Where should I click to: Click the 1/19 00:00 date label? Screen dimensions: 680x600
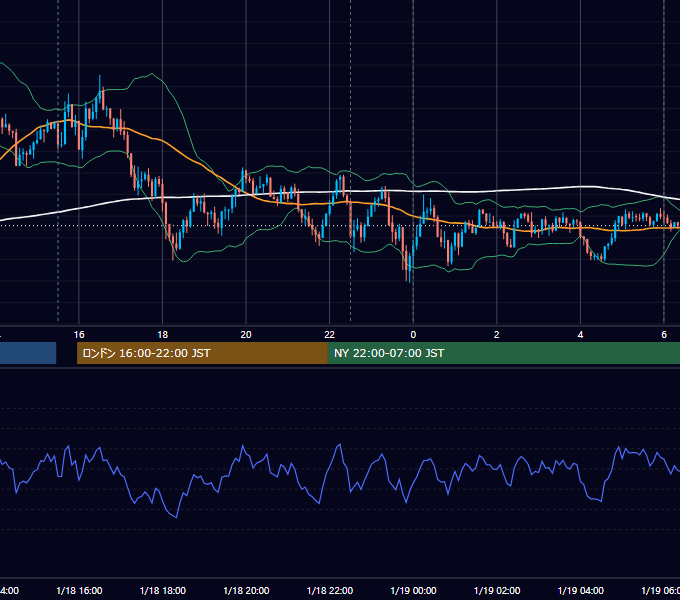pyautogui.click(x=413, y=590)
